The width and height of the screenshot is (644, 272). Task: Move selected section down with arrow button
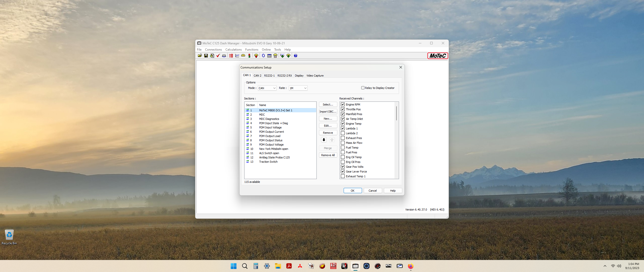324,140
